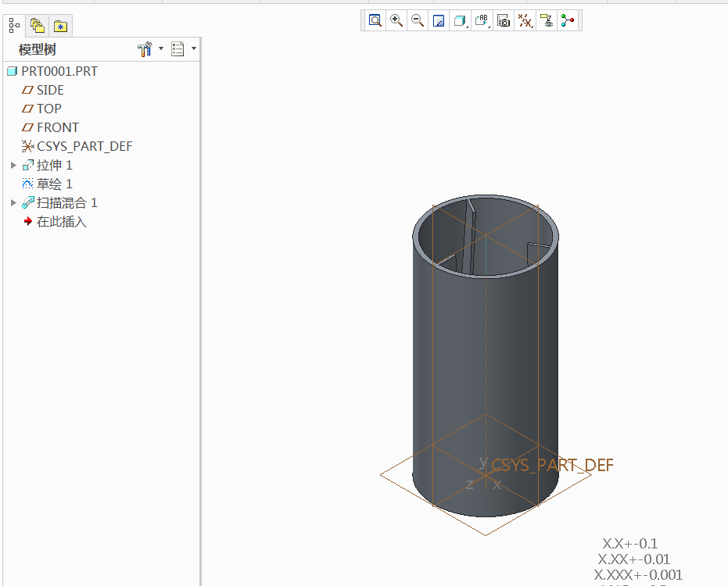The image size is (728, 586).
Task: Click the X.XX+-0.01 tolerance text
Action: tap(633, 559)
